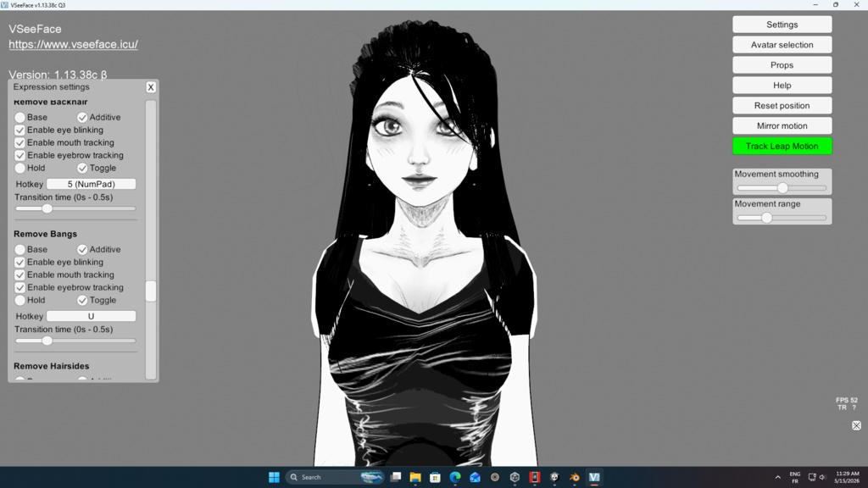Open Help
The width and height of the screenshot is (868, 488).
pyautogui.click(x=782, y=86)
